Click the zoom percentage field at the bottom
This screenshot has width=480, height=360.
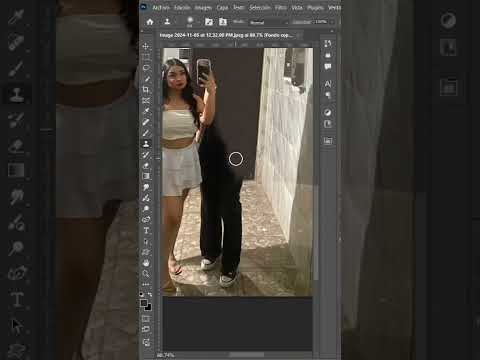pyautogui.click(x=165, y=355)
